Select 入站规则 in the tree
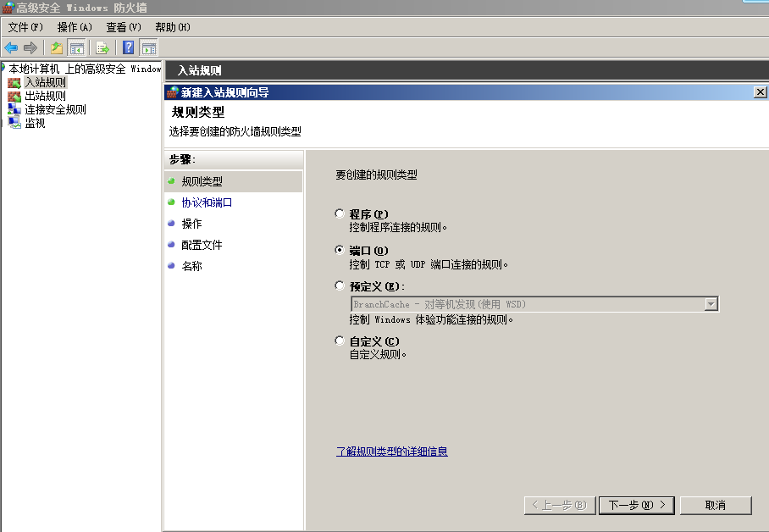 click(45, 82)
